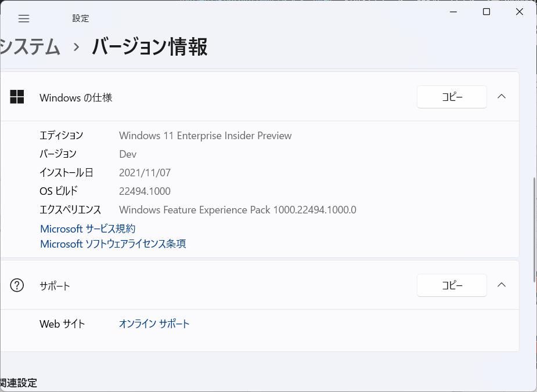Click the サポート question mark icon
The image size is (537, 392).
(x=17, y=285)
